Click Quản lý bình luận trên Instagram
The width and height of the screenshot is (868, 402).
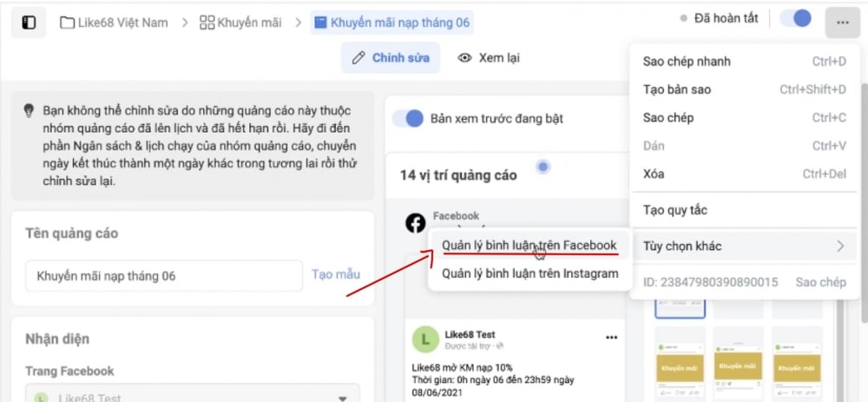529,273
